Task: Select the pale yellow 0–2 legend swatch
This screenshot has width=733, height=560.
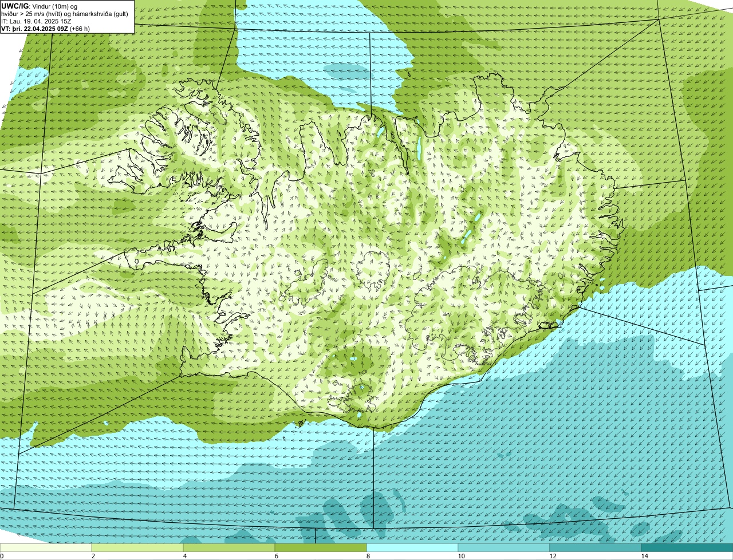Action: coord(46,547)
